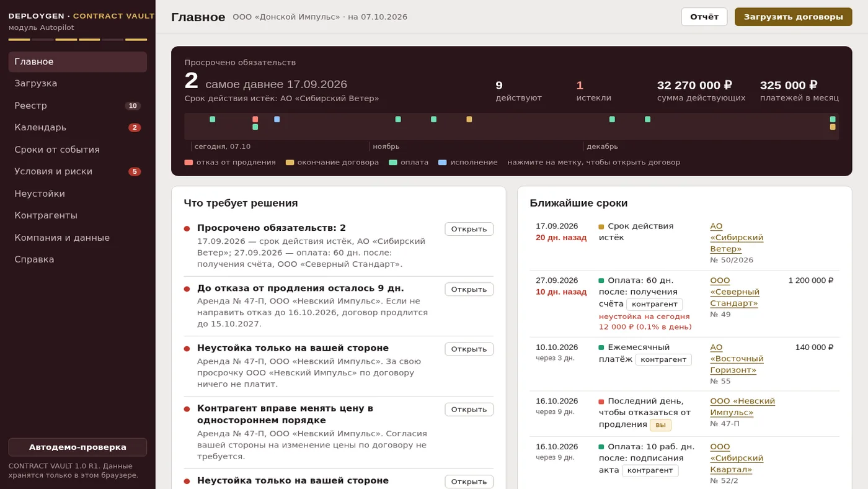This screenshot has width=868, height=489.
Task: Follow the ООО «Северный Стандарт» link
Action: pos(735,292)
